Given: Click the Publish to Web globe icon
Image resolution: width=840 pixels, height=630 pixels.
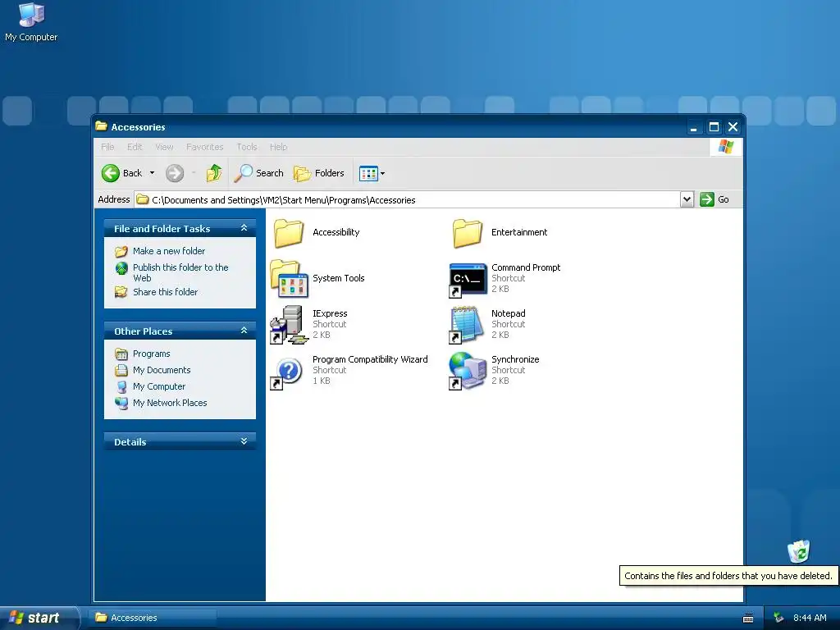Looking at the screenshot, I should coord(121,268).
